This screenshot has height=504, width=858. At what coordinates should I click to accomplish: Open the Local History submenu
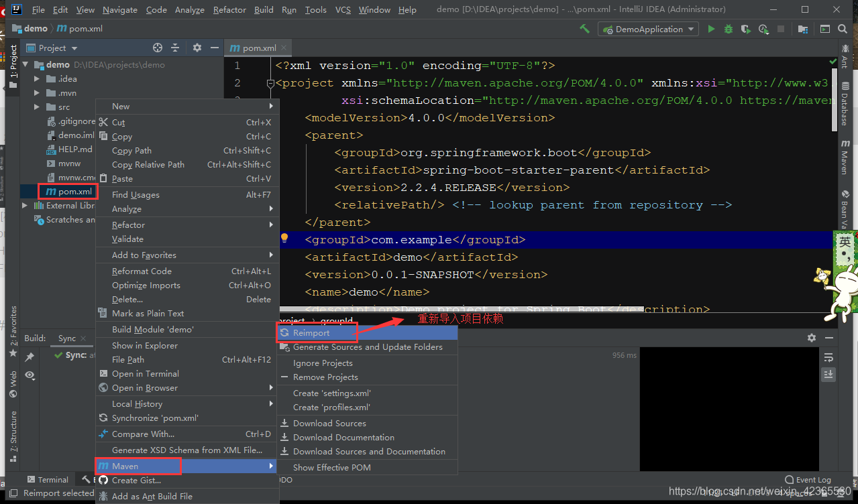tap(186, 403)
